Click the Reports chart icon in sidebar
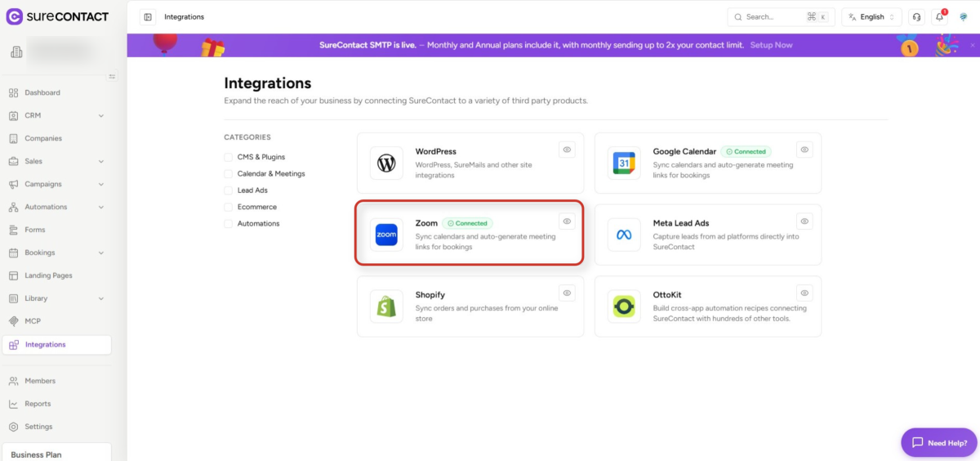 pos(14,404)
